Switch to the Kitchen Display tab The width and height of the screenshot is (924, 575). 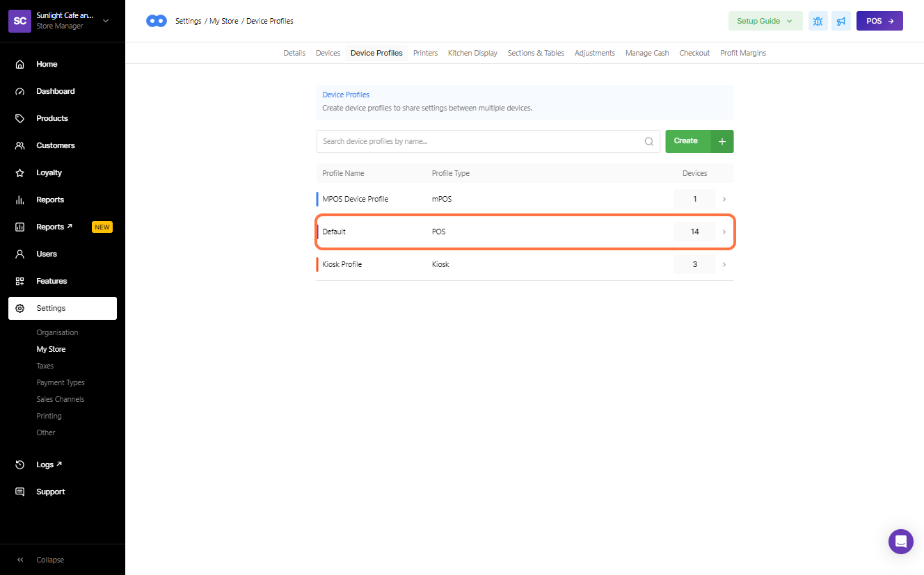(472, 53)
